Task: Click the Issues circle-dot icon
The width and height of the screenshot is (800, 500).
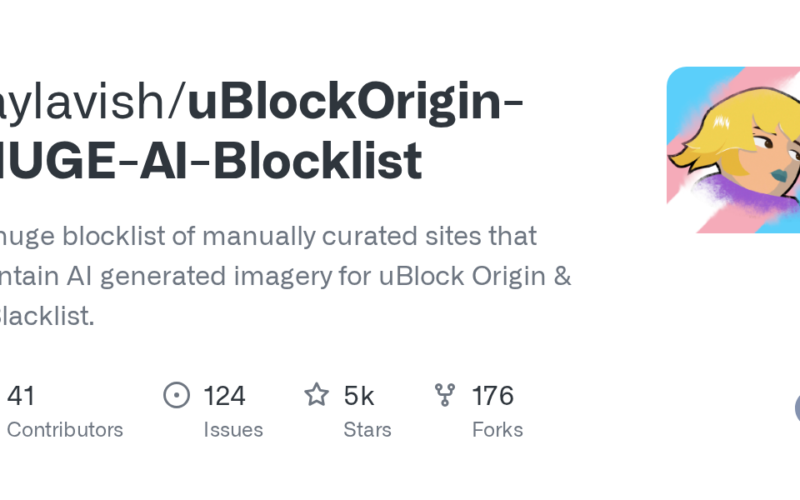Action: (x=176, y=396)
